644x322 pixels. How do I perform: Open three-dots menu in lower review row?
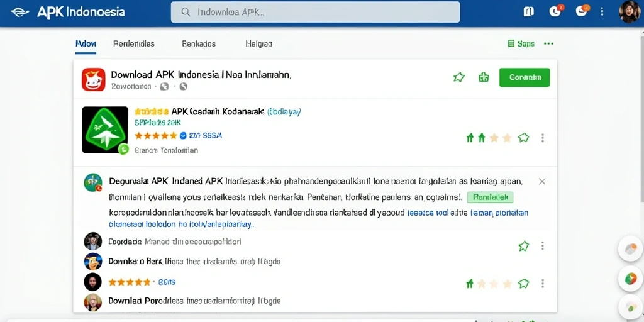543,284
